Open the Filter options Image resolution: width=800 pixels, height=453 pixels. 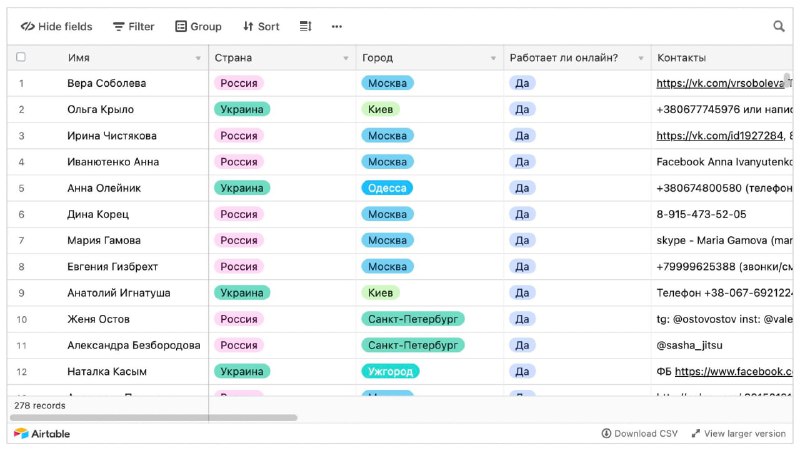[133, 27]
